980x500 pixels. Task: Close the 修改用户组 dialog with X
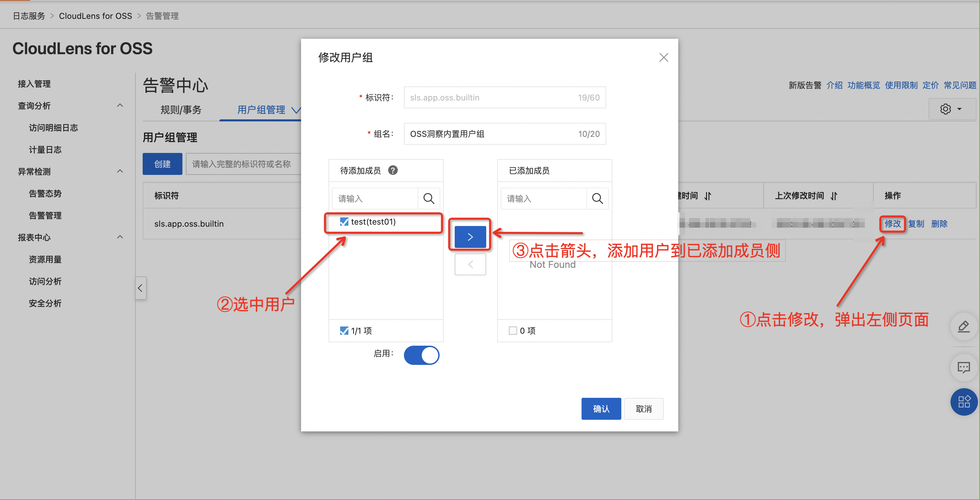point(664,58)
